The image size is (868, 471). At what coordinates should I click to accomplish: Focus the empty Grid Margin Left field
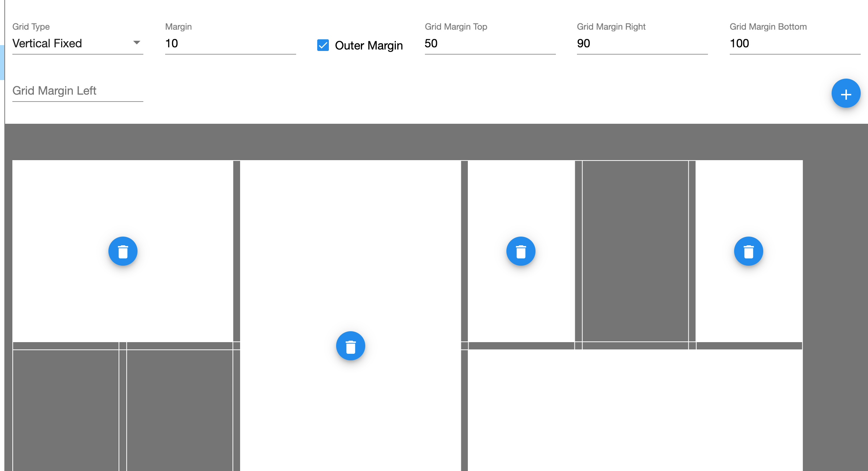[x=77, y=91]
